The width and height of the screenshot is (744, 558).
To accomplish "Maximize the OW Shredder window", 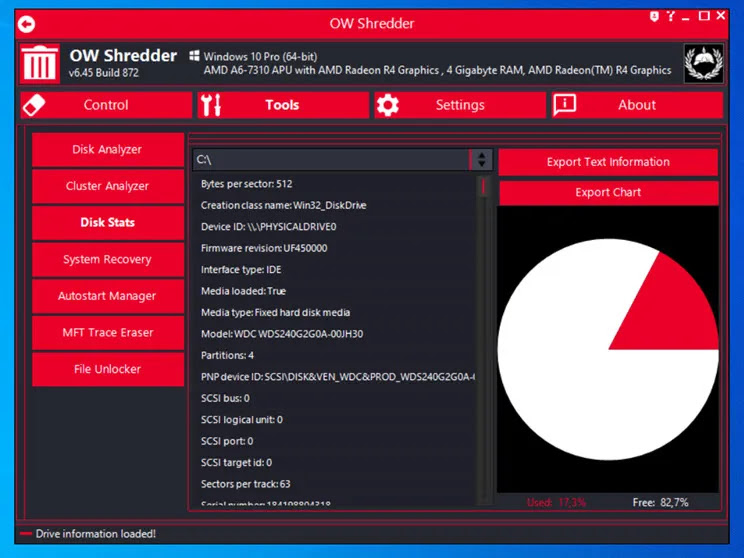I will pyautogui.click(x=704, y=16).
